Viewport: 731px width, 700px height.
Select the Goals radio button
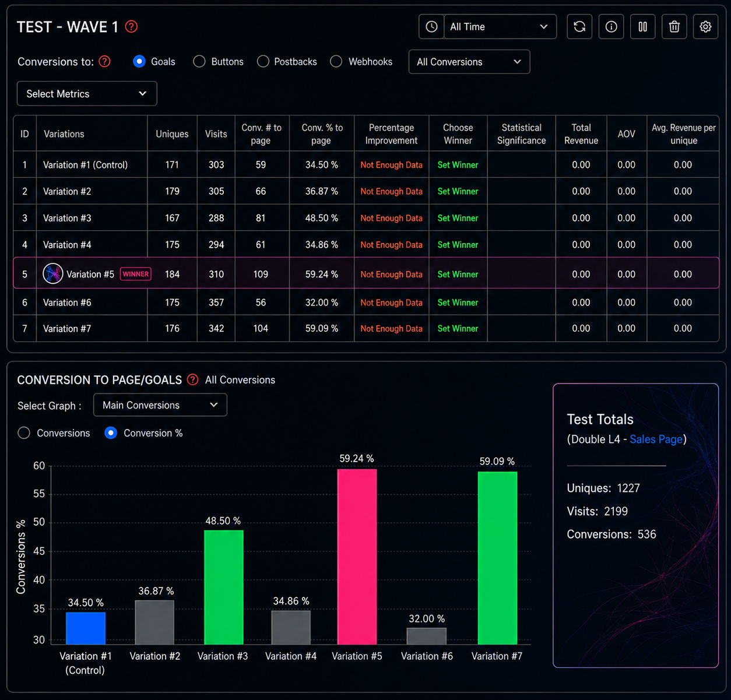point(139,61)
